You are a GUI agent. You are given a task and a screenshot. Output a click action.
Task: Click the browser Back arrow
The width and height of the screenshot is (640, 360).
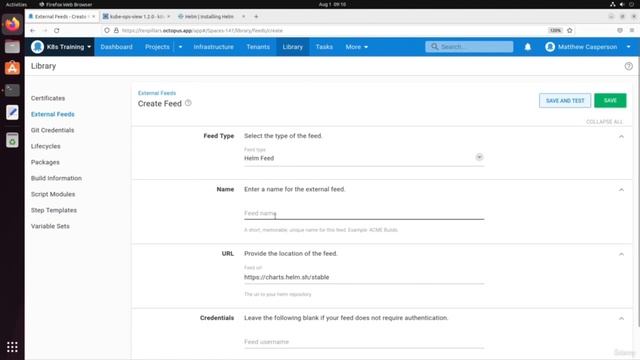(33, 31)
